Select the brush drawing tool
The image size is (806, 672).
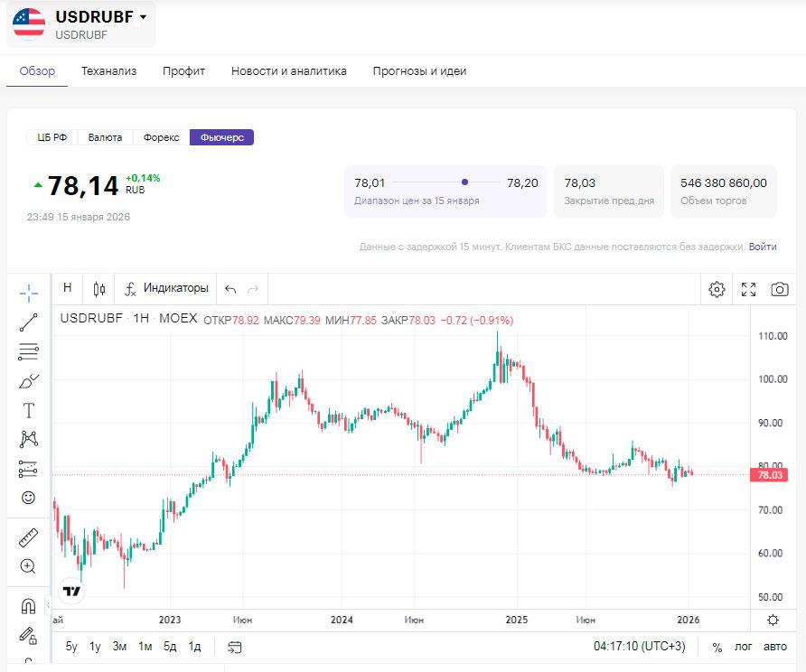(x=28, y=381)
